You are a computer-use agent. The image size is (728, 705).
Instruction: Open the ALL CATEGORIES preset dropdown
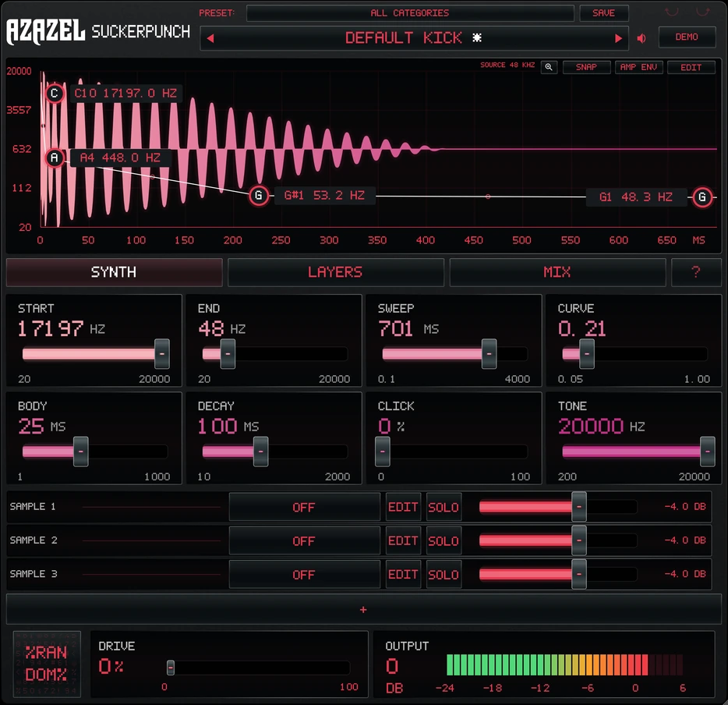point(410,13)
